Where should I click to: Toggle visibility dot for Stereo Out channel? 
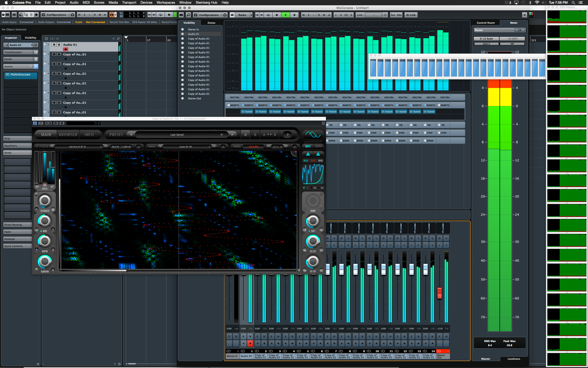click(x=182, y=98)
